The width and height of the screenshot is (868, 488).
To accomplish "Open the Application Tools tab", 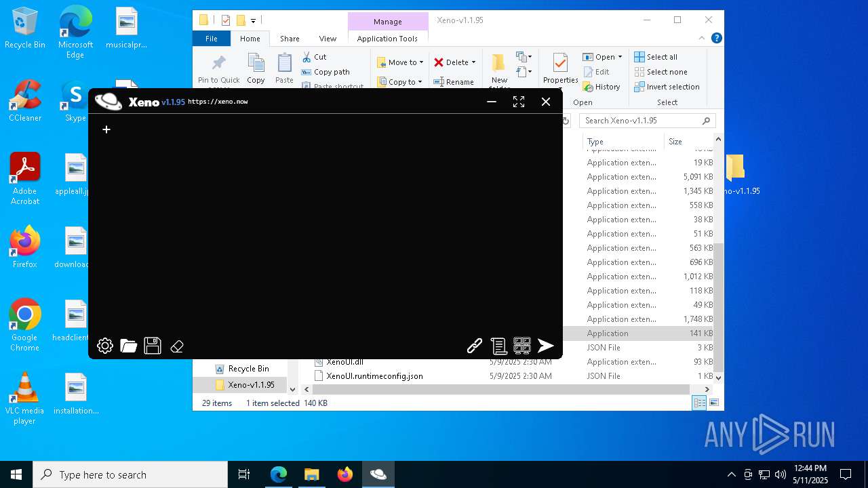I will point(387,39).
